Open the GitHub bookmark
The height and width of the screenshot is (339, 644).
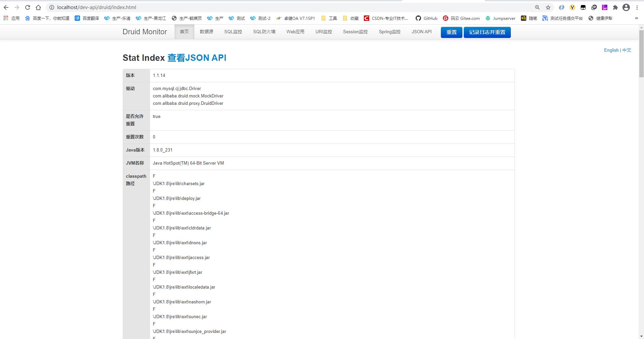click(x=426, y=18)
